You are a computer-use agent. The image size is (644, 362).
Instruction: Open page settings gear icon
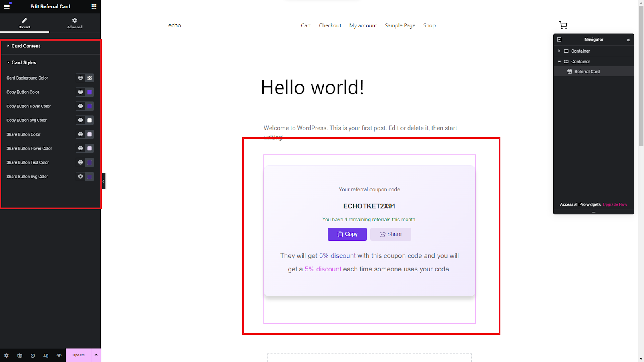[x=6, y=355]
